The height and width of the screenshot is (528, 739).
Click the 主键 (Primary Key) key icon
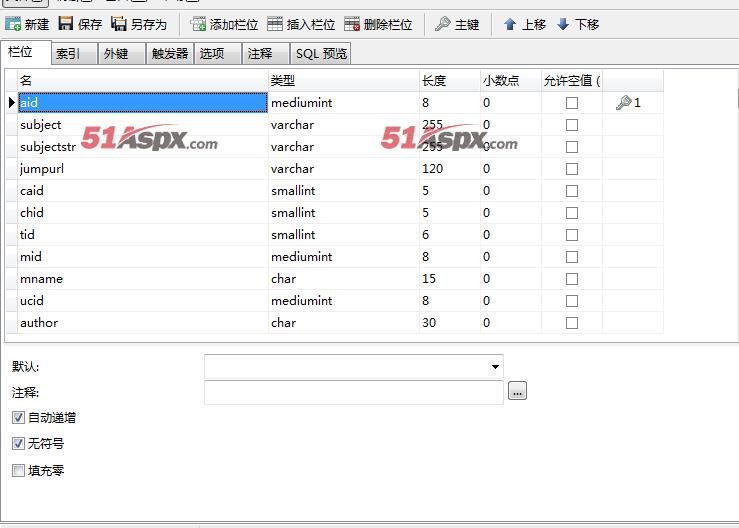(x=443, y=24)
